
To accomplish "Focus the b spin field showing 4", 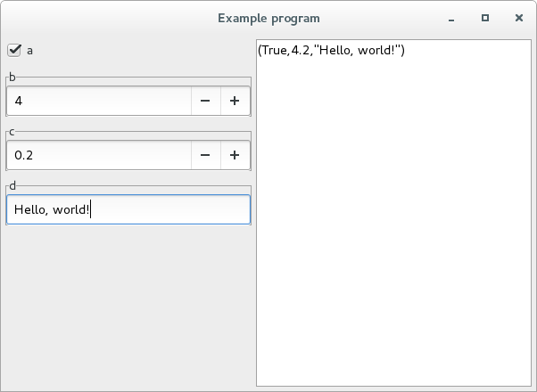I will coord(99,101).
